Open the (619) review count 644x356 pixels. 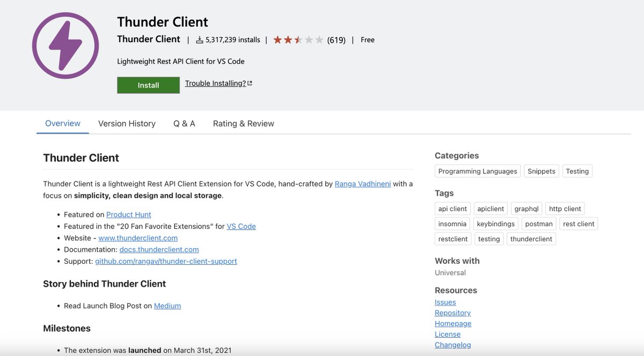336,40
